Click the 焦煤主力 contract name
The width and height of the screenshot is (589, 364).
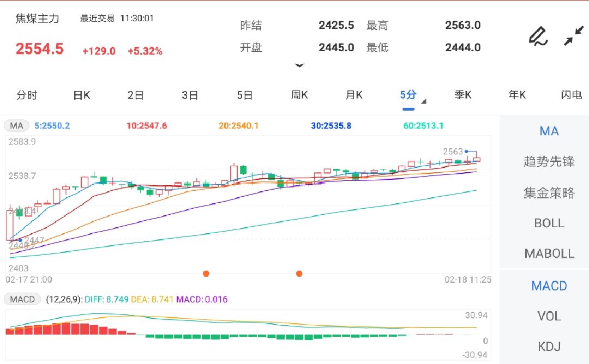(37, 19)
